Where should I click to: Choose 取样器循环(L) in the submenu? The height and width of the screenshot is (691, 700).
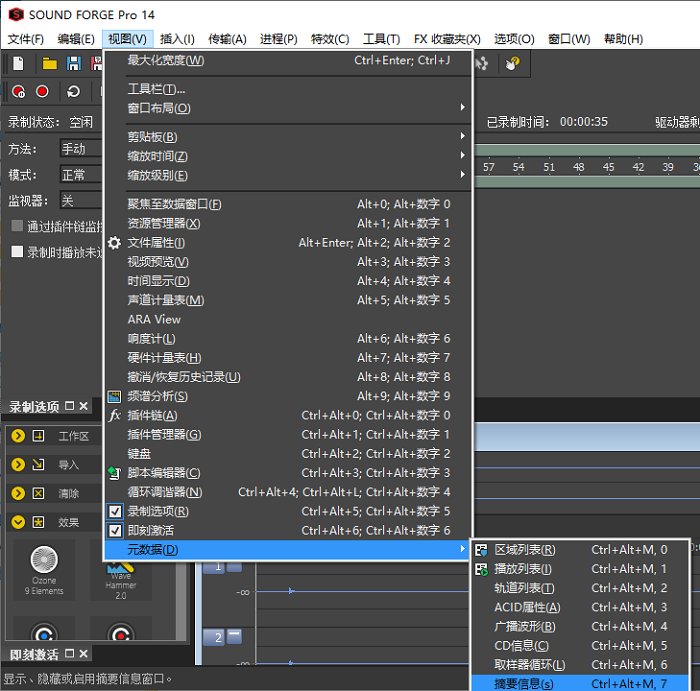point(579,665)
